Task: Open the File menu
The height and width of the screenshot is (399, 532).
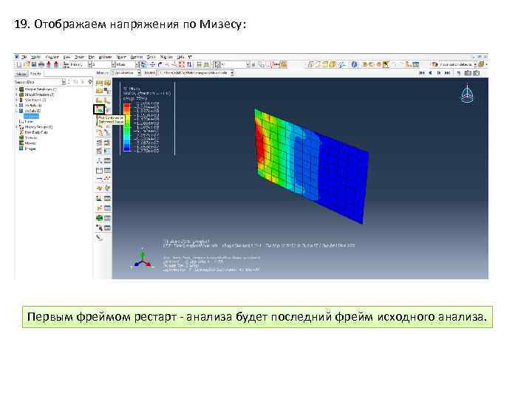Action: 24,57
